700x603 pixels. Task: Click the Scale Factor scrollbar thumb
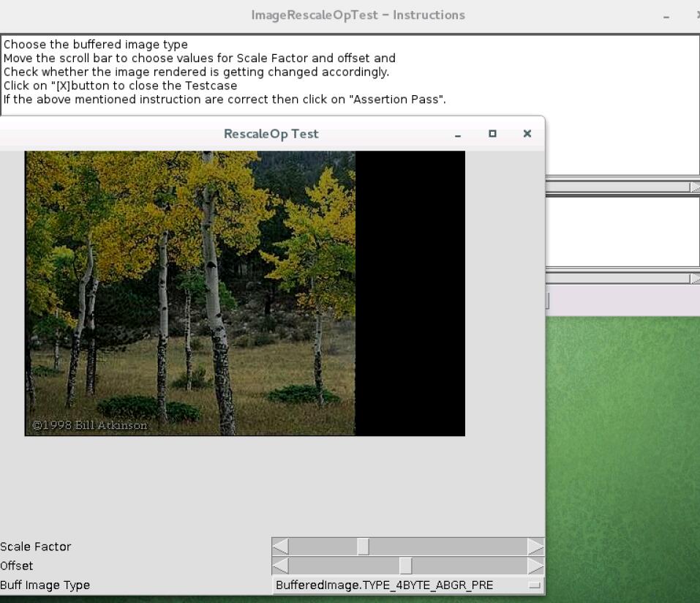click(363, 547)
